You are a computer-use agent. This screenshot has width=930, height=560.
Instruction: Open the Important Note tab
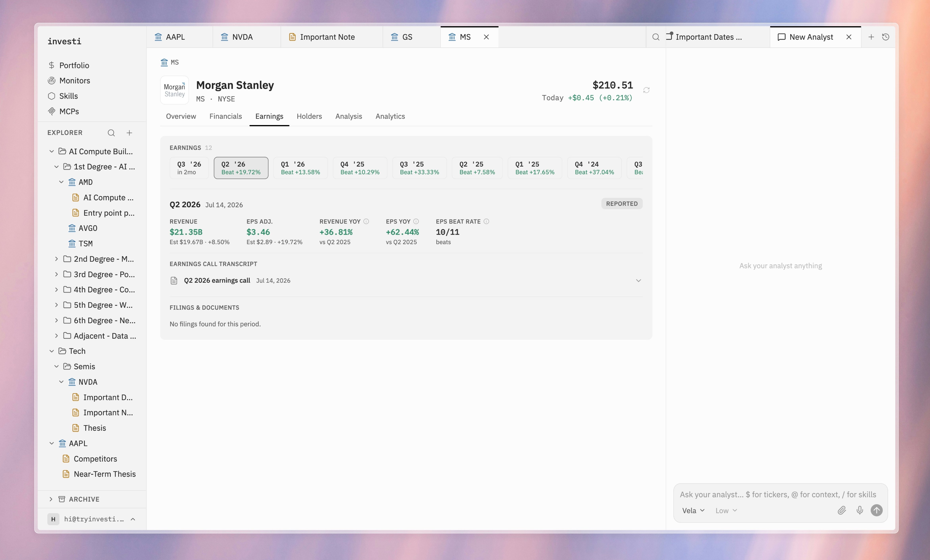(x=331, y=37)
